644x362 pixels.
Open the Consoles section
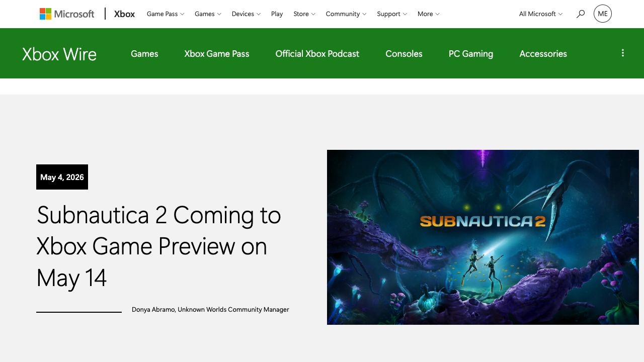coord(404,54)
